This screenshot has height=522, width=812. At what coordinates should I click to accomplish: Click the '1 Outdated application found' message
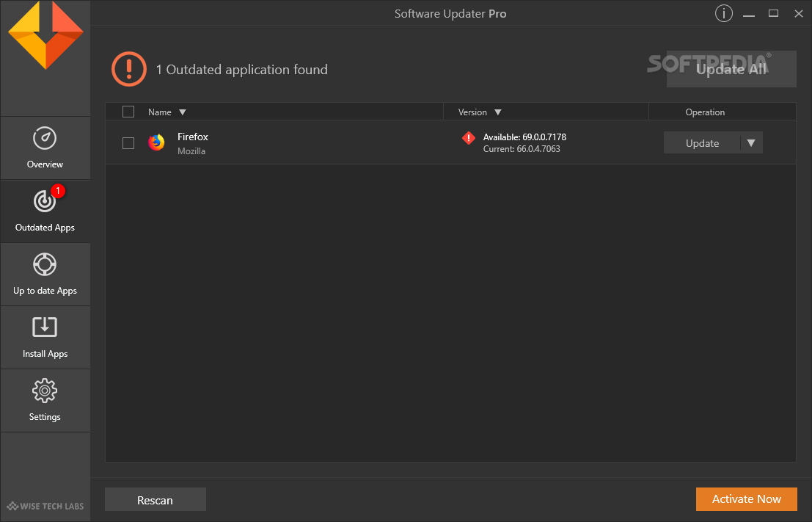click(242, 70)
